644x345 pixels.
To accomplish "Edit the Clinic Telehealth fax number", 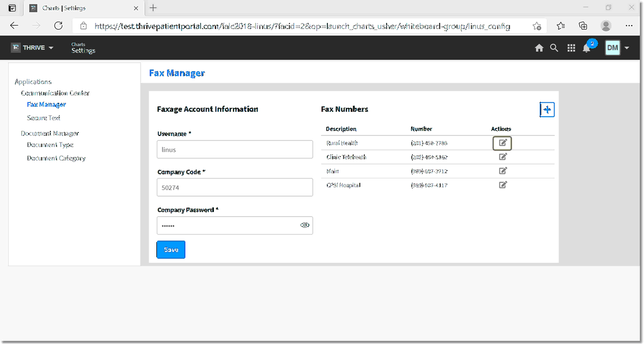I will point(503,157).
